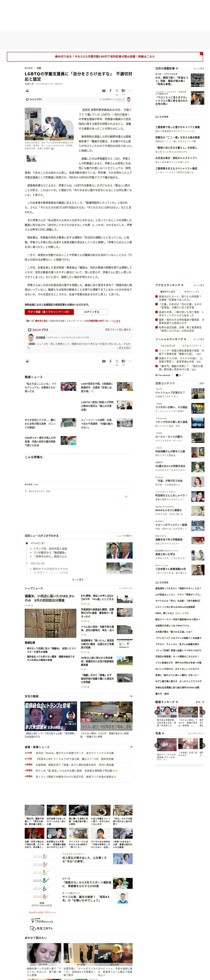
Task: Click 記事 in the breadcrumb
Action: click(x=39, y=68)
